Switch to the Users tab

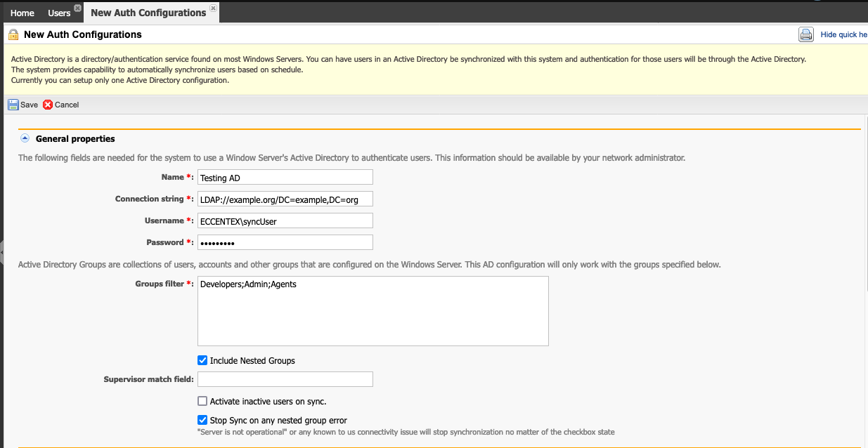pos(59,13)
